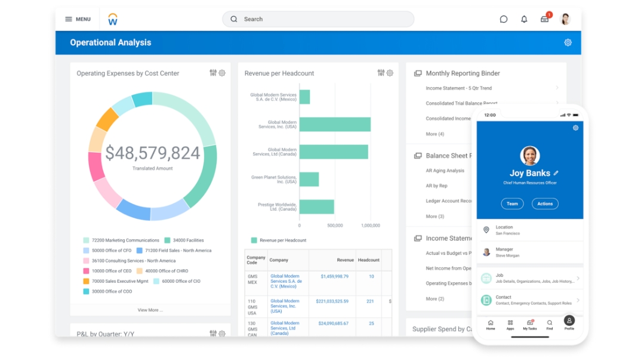Expand More (4) in Monthly Reporting Binder

(x=435, y=134)
